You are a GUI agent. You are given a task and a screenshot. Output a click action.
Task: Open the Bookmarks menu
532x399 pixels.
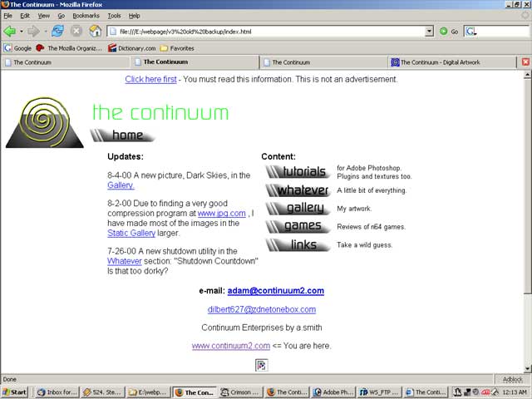point(84,15)
